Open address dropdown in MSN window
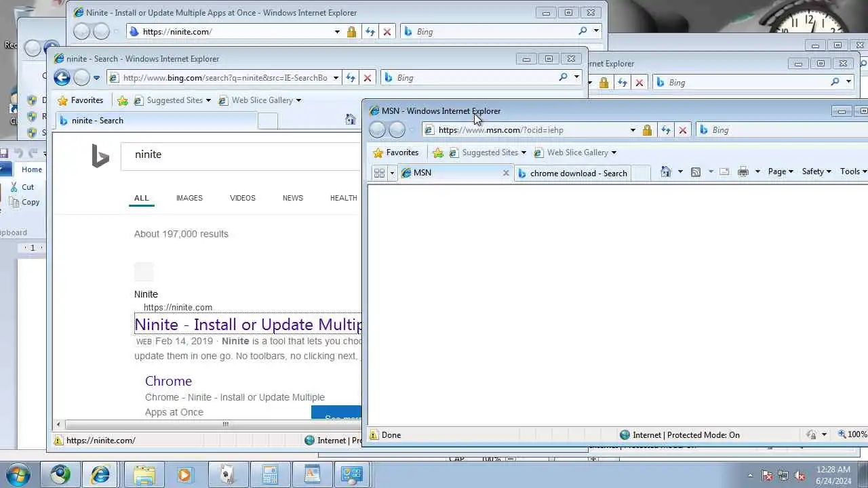 pyautogui.click(x=633, y=130)
